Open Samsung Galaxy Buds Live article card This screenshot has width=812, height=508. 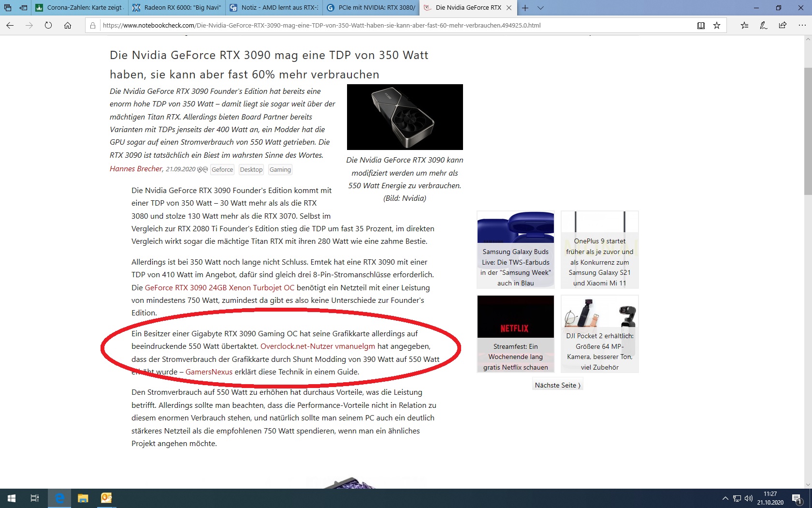click(x=516, y=250)
